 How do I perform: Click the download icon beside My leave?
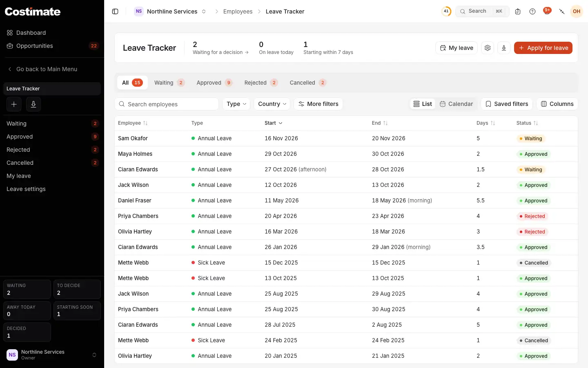[x=504, y=48]
